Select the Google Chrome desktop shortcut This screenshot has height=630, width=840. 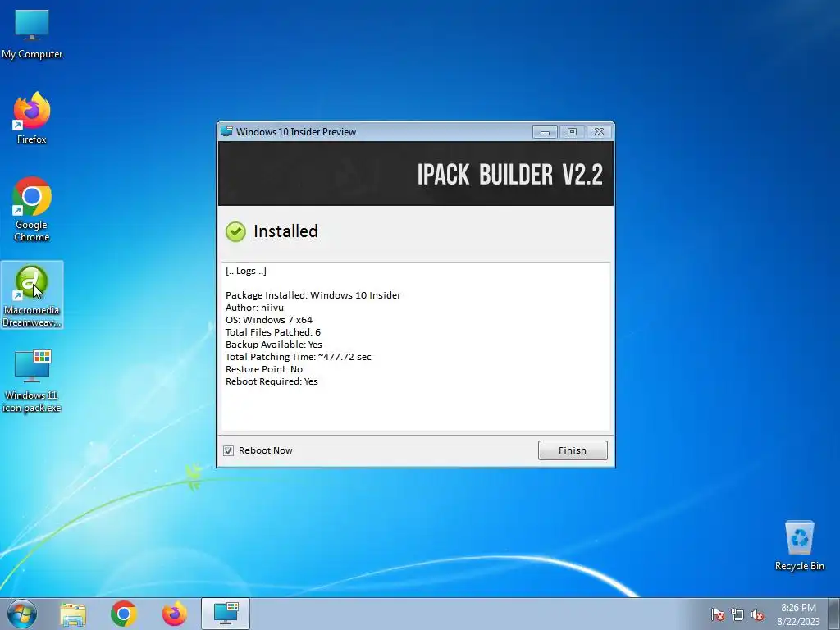coord(32,209)
